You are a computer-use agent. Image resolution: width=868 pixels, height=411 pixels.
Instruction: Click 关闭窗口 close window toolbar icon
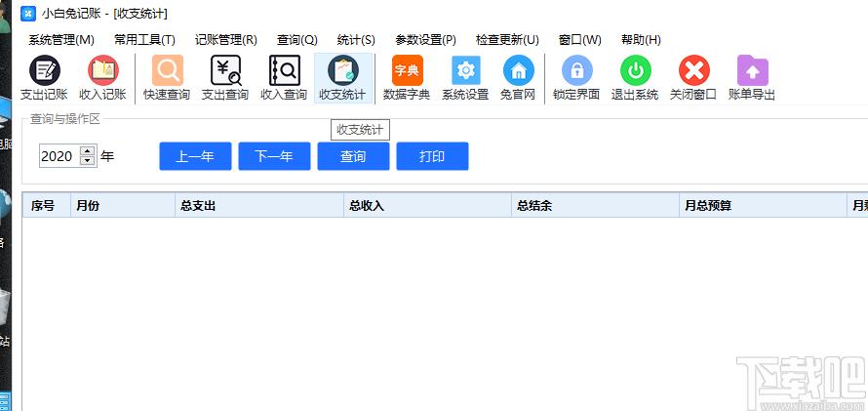[693, 78]
